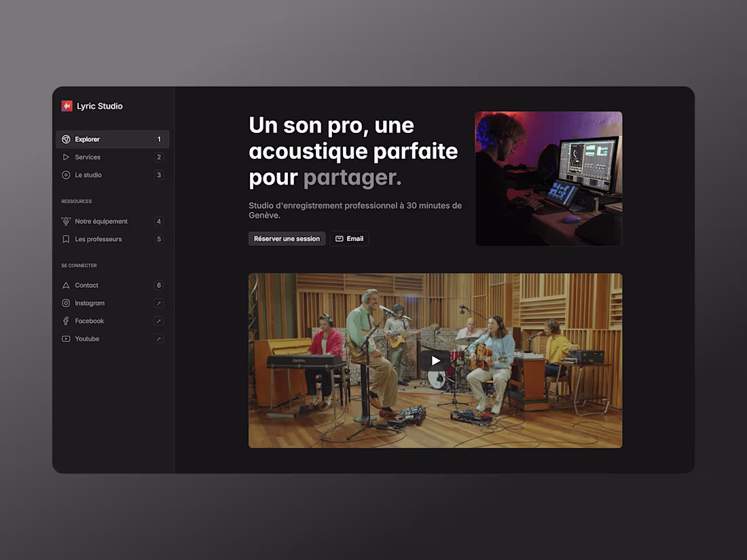The image size is (747, 560).
Task: Select the microphone icon near Notre équipement
Action: click(x=66, y=221)
